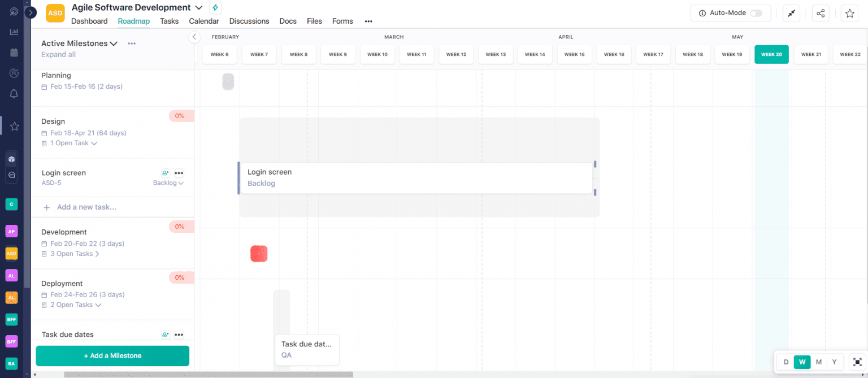Switch timeline to Year view (Y)

coord(834,362)
